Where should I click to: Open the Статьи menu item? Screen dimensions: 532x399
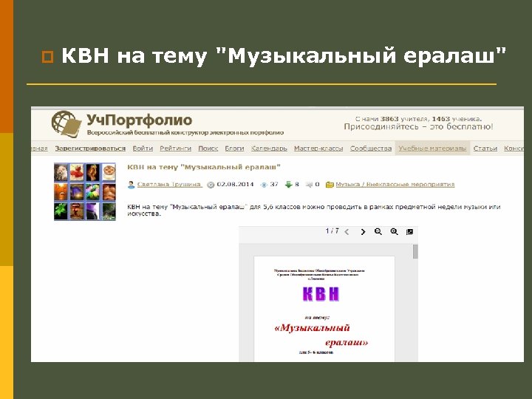point(485,149)
